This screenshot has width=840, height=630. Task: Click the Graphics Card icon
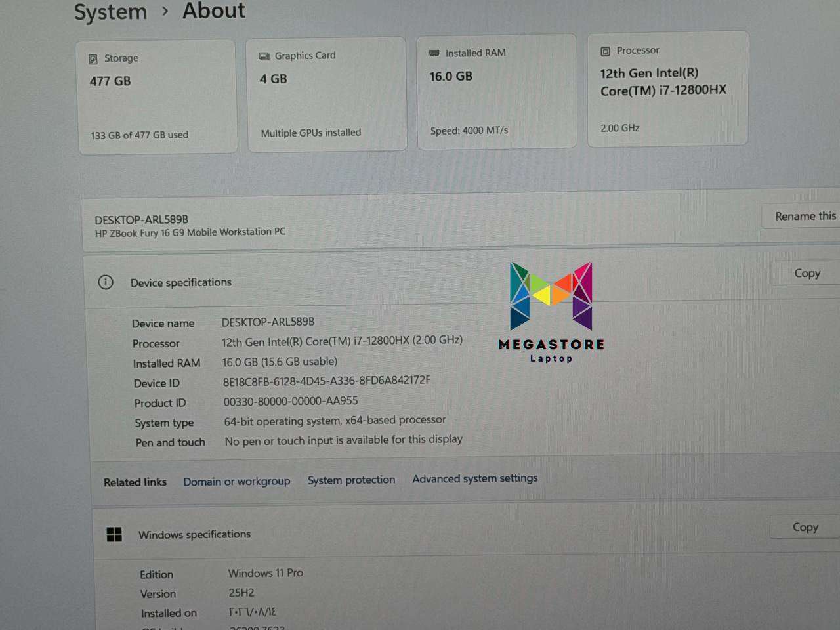[x=264, y=56]
